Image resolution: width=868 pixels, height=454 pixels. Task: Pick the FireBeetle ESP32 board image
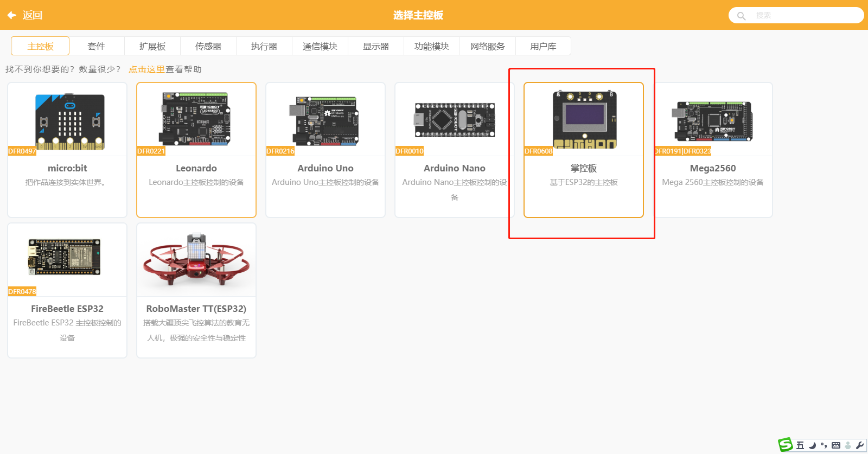point(65,257)
